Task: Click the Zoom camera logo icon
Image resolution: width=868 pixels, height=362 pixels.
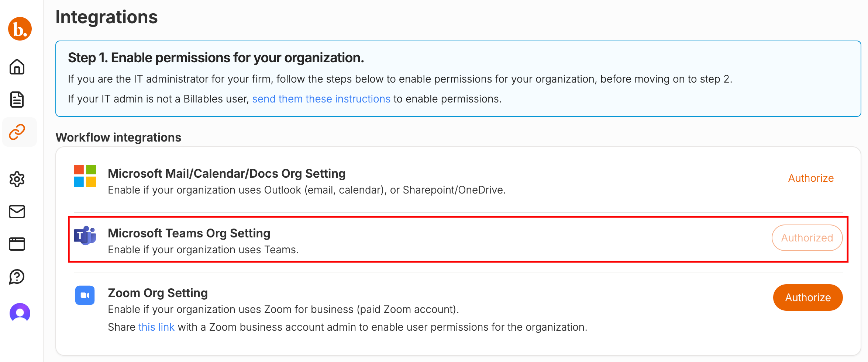Action: tap(85, 295)
